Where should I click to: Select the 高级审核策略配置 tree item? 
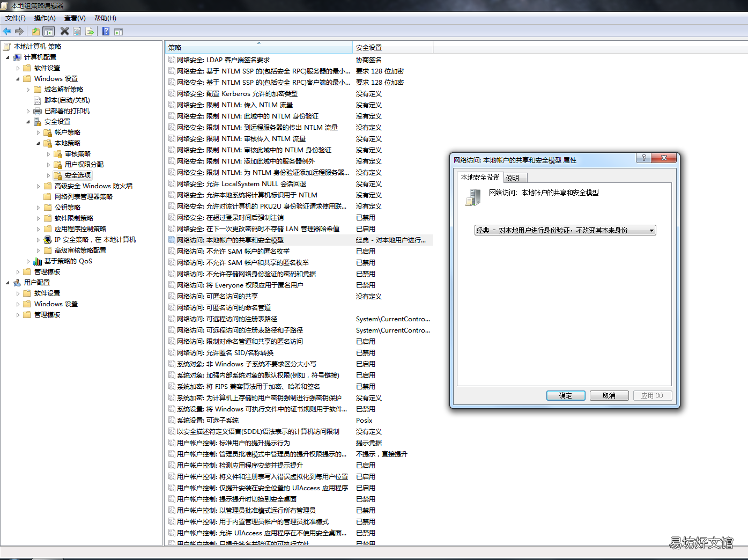tap(80, 250)
